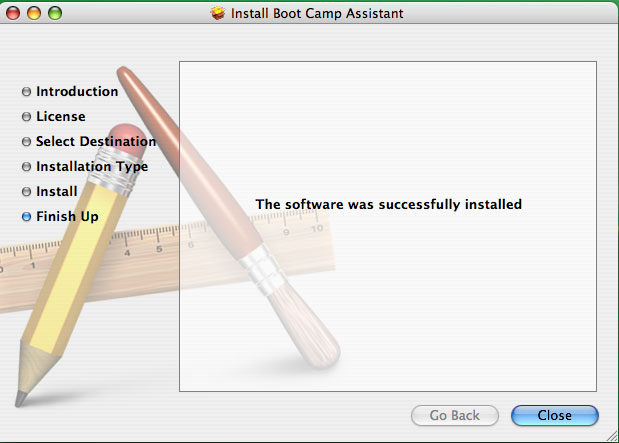
Task: Select the Finish Up step label
Action: [67, 216]
